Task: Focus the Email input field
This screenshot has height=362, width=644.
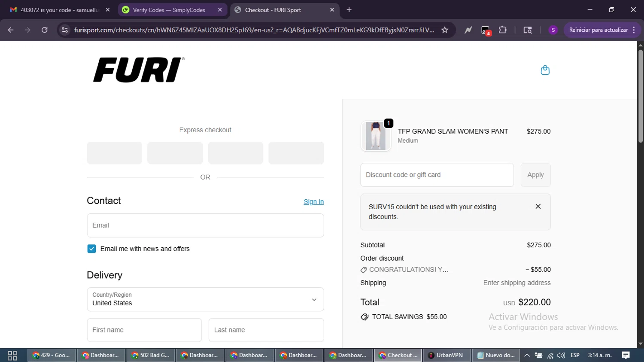Action: [205, 225]
